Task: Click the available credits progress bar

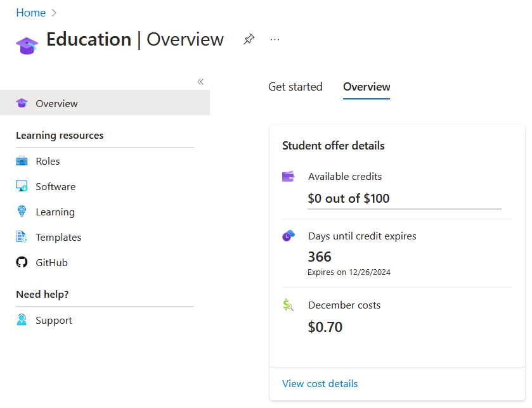Action: [405, 208]
